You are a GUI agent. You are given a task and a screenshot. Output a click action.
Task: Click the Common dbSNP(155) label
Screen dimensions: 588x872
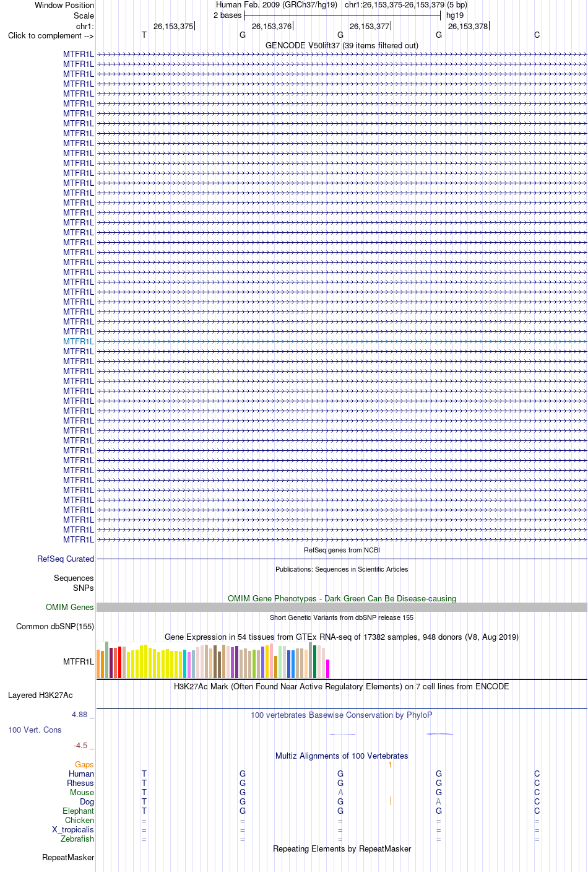pos(55,626)
